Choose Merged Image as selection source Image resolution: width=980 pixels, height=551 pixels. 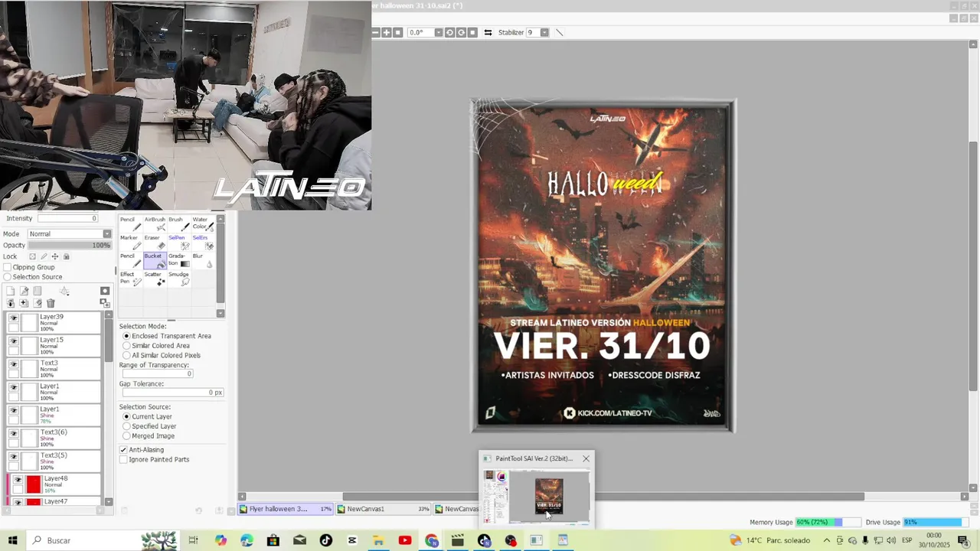tap(126, 436)
